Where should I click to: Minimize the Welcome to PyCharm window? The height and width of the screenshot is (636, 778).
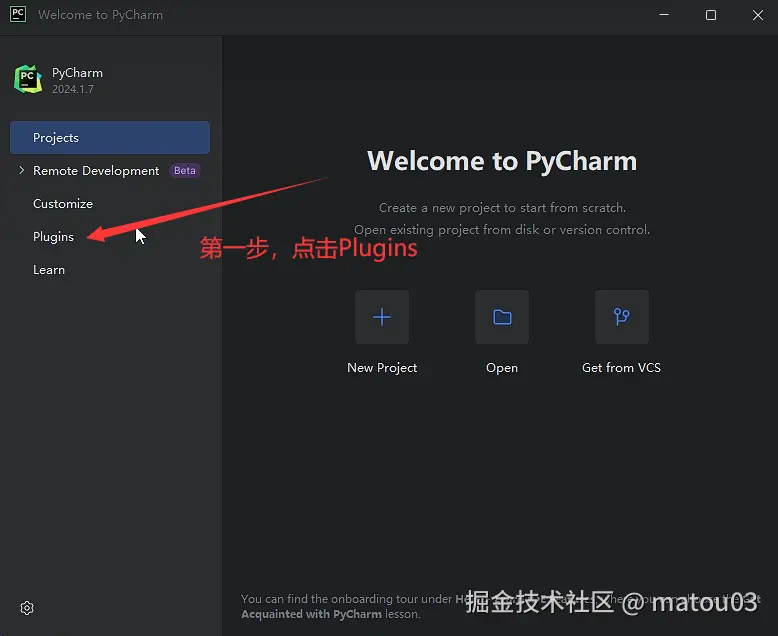(664, 15)
